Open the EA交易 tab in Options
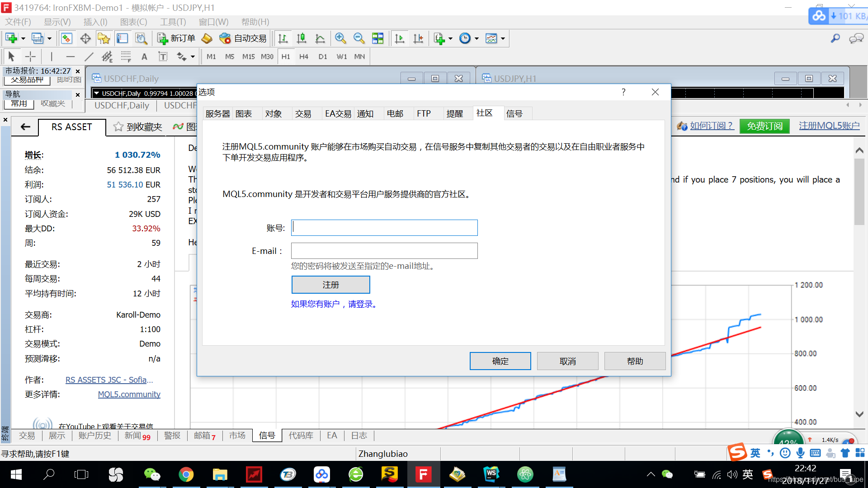Viewport: 868px width, 488px height. (x=338, y=113)
